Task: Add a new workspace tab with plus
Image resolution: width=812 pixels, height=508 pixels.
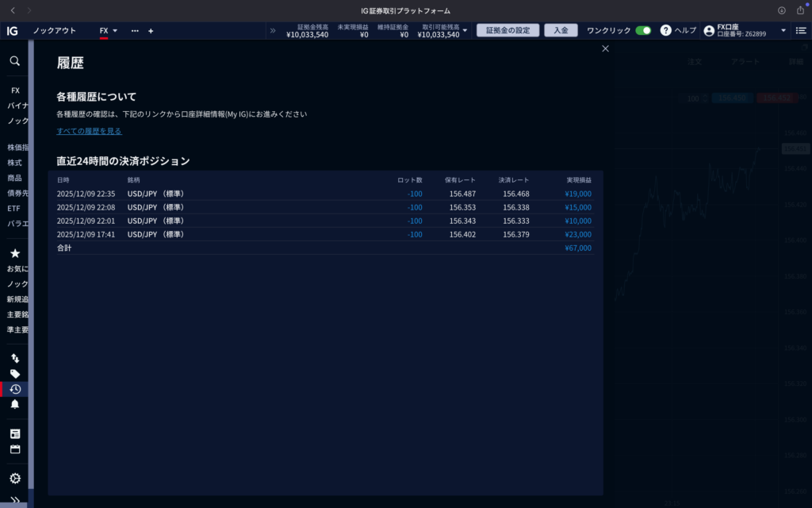Action: [151, 31]
